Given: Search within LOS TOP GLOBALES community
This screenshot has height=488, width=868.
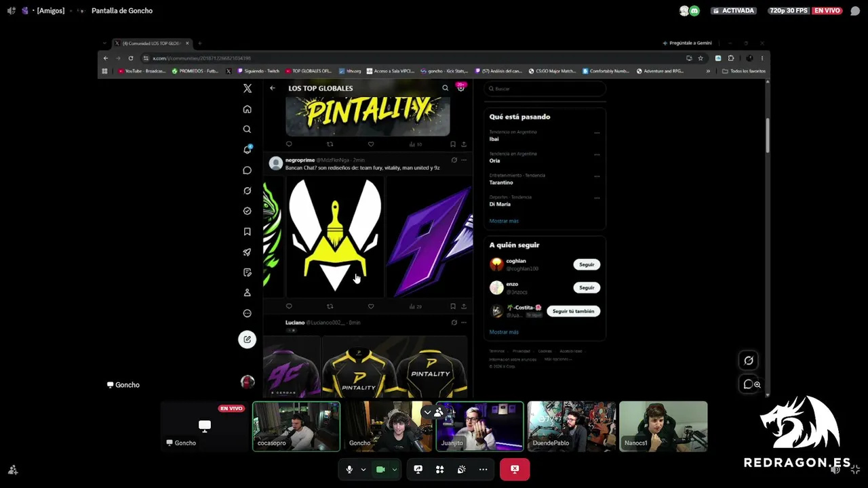Looking at the screenshot, I should click(445, 88).
